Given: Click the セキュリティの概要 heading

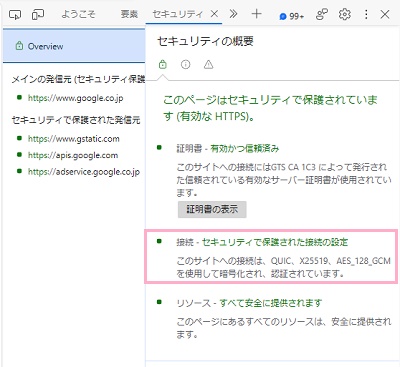Looking at the screenshot, I should click(205, 41).
